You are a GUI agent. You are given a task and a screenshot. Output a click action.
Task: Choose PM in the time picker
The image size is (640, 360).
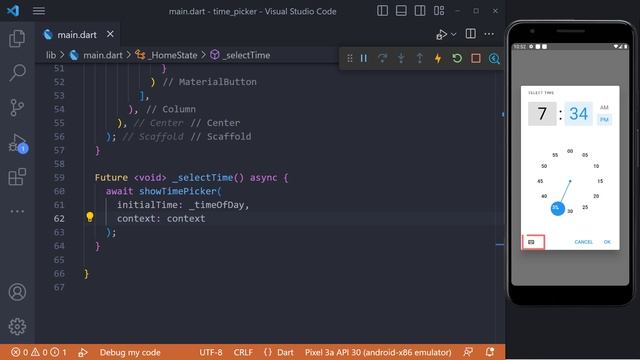coord(604,119)
